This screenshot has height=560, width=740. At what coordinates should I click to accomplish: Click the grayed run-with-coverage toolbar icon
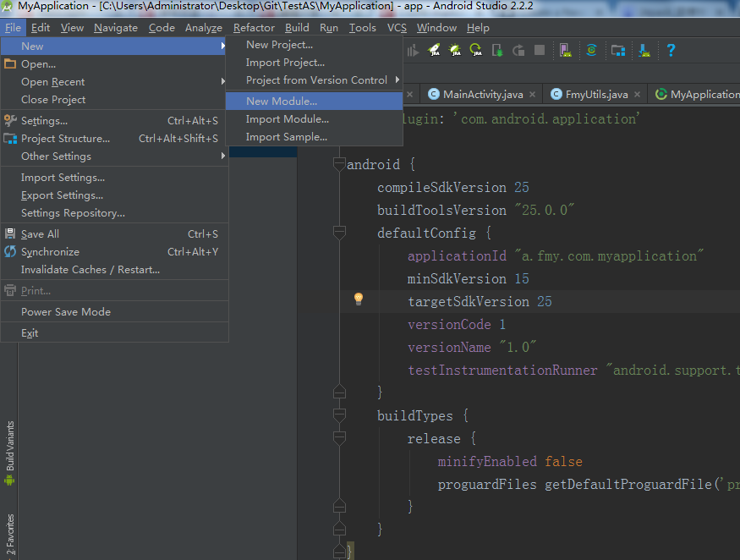413,50
